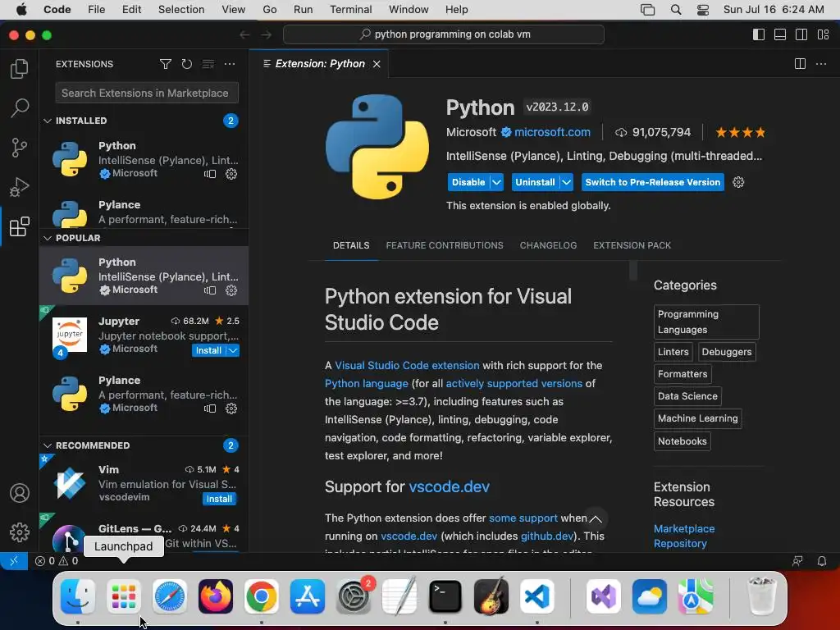Click the feedback icon in status bar
Viewport: 840px width, 630px height.
point(797,561)
